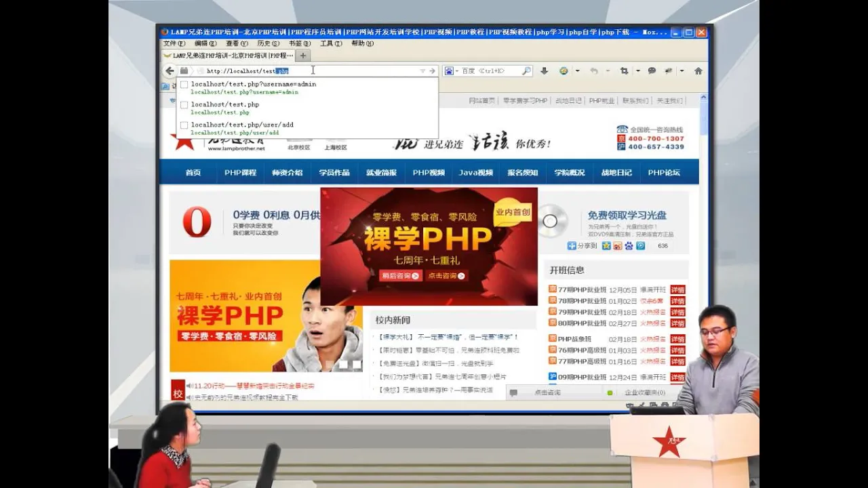Click into the URL address field
This screenshot has width=868, height=488.
pos(312,70)
